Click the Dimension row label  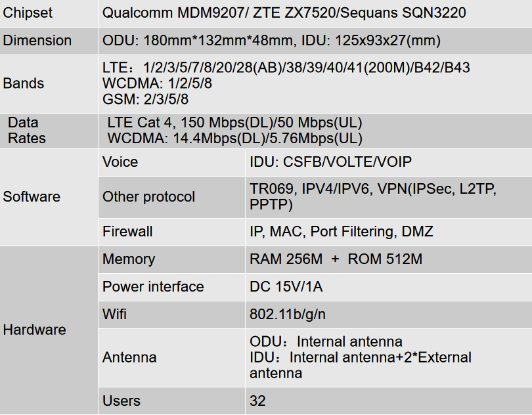(37, 40)
